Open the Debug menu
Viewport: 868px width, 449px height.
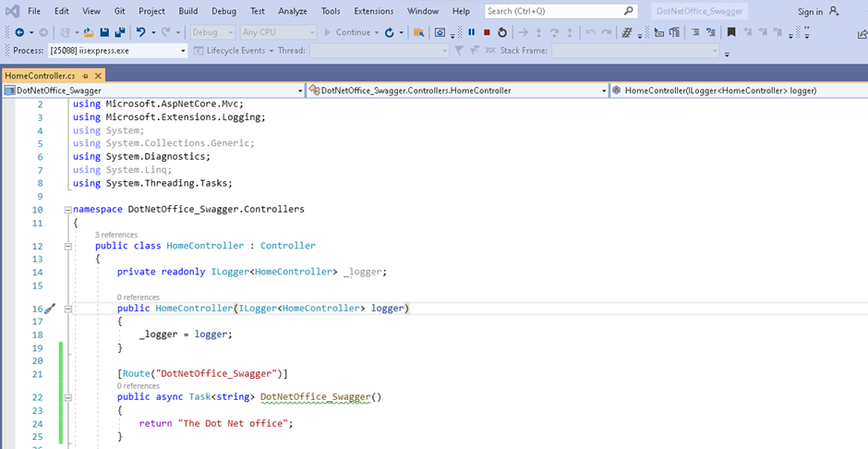click(223, 11)
